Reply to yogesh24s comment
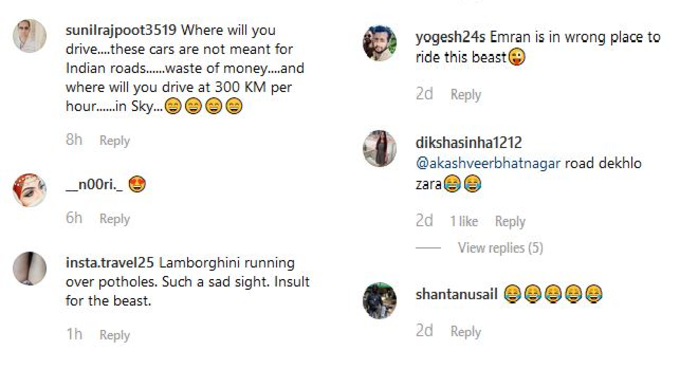This screenshot has height=369, width=680. (x=466, y=95)
